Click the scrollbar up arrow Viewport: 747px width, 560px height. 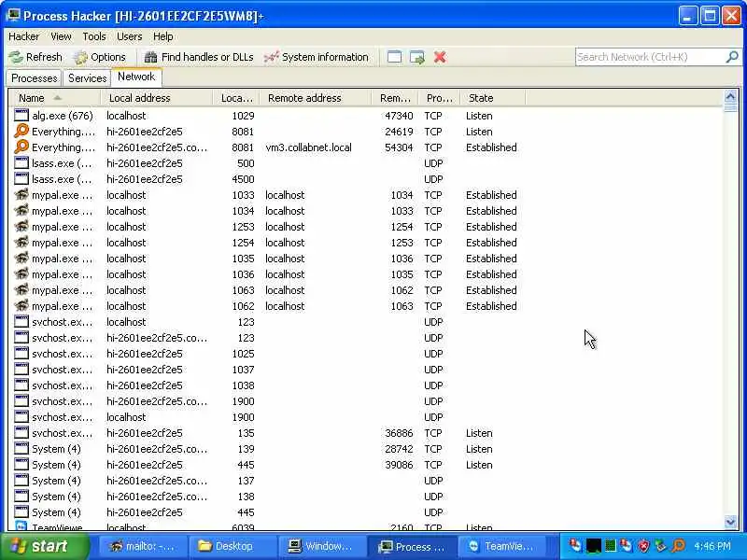click(x=730, y=97)
